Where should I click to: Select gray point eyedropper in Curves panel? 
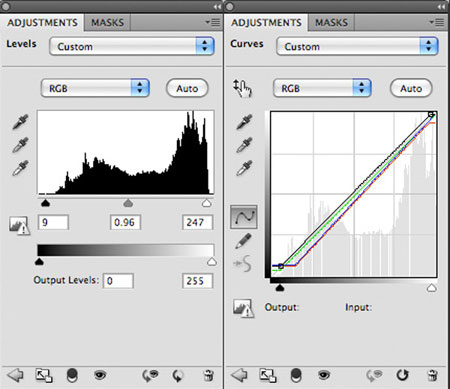(x=244, y=145)
